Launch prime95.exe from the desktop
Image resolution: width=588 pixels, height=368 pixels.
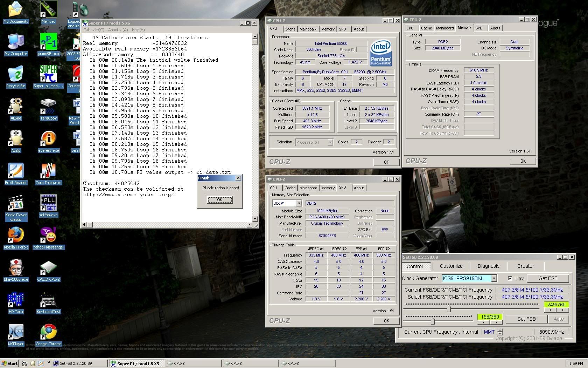48,45
